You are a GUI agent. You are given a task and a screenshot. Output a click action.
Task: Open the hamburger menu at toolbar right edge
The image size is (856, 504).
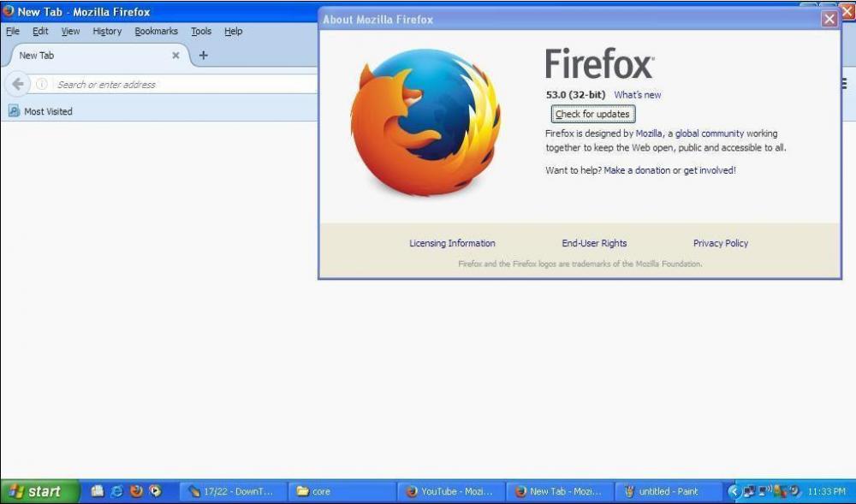(845, 84)
